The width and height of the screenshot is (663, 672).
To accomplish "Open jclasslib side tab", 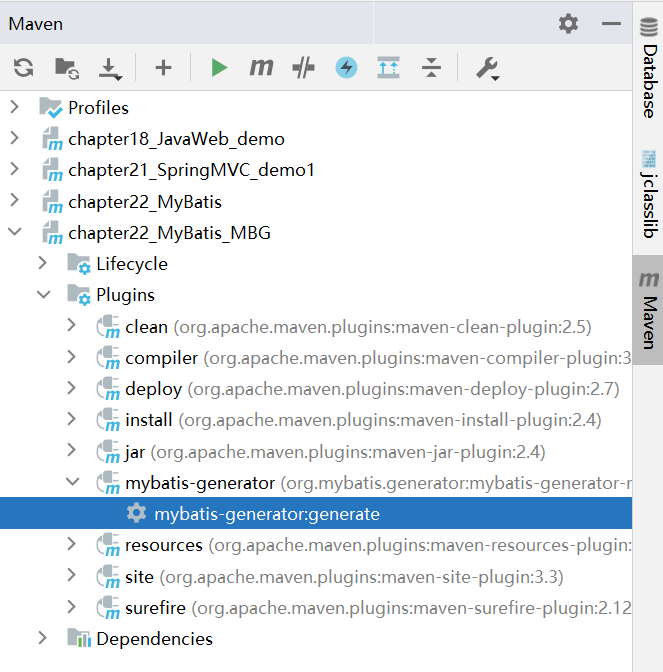I will tap(649, 194).
